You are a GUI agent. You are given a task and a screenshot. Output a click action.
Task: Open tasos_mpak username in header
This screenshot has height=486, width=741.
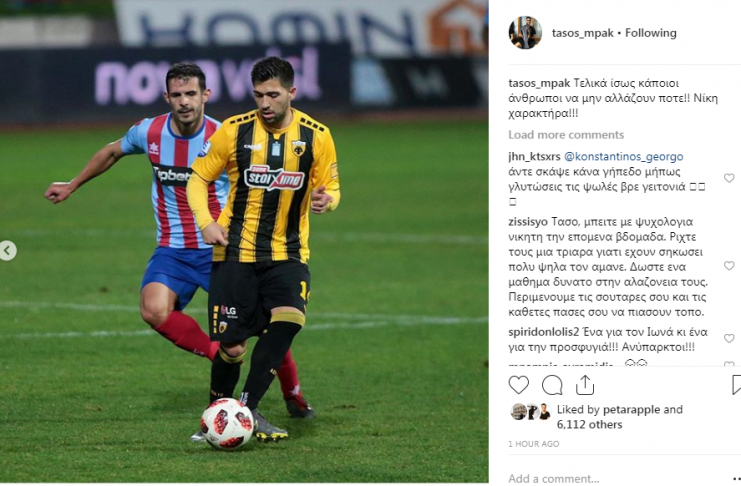583,33
